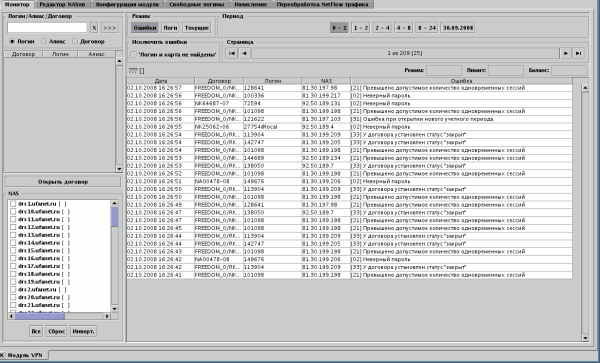
Task: Check the drs12.ufanet.ru NAS checkbox
Action: click(x=13, y=227)
